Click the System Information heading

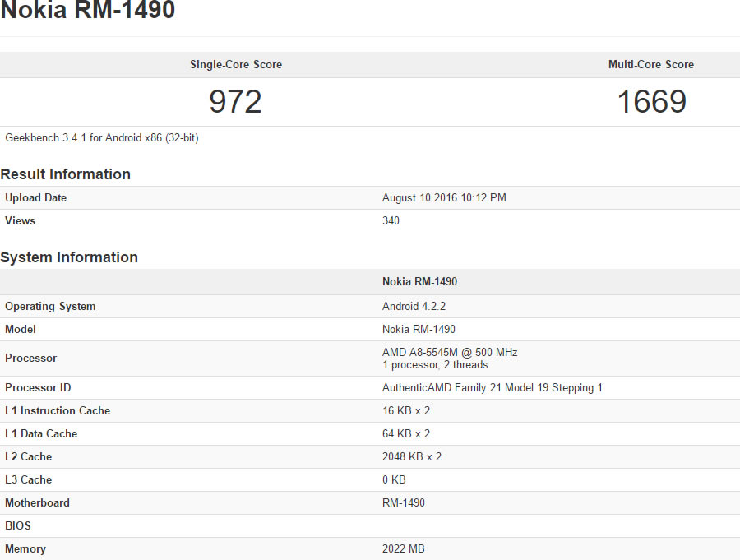(69, 257)
